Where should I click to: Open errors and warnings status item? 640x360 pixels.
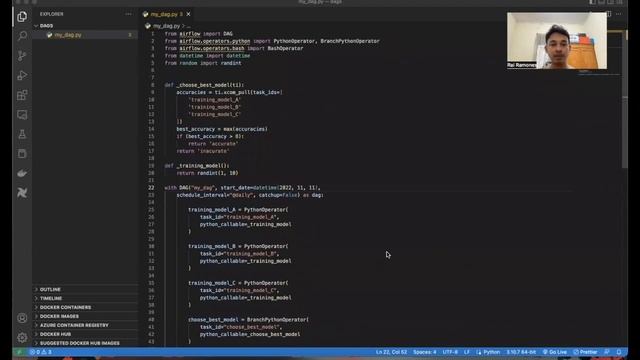pos(40,352)
